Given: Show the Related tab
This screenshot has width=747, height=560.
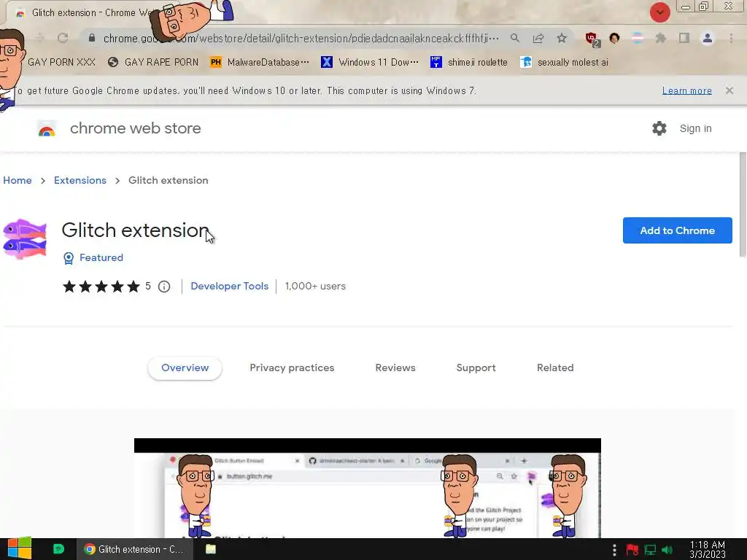Looking at the screenshot, I should [555, 367].
